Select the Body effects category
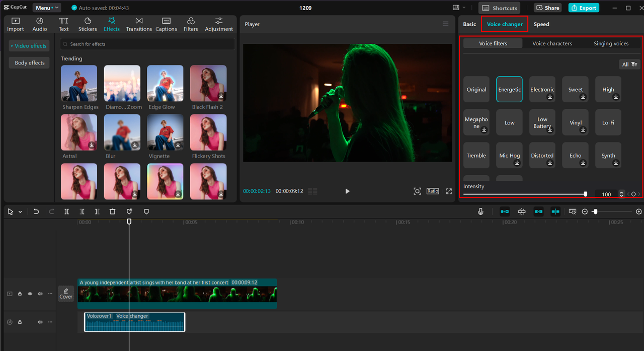This screenshot has width=644, height=351. [x=29, y=63]
